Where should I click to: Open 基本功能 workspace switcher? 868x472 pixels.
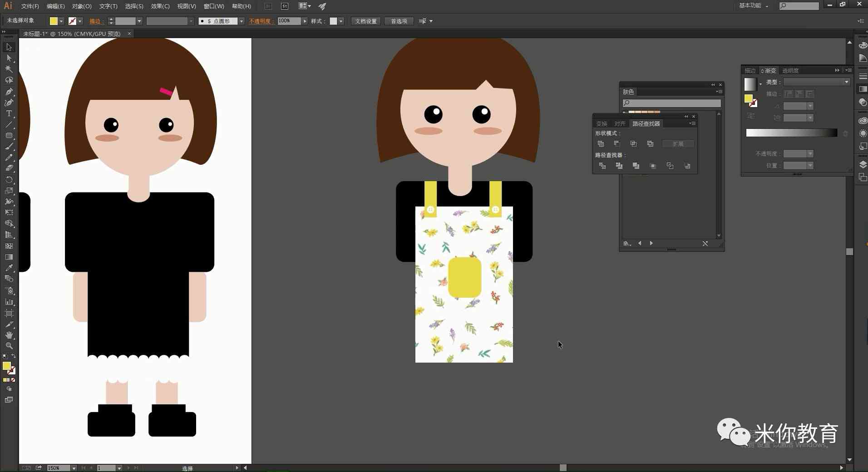coord(754,6)
